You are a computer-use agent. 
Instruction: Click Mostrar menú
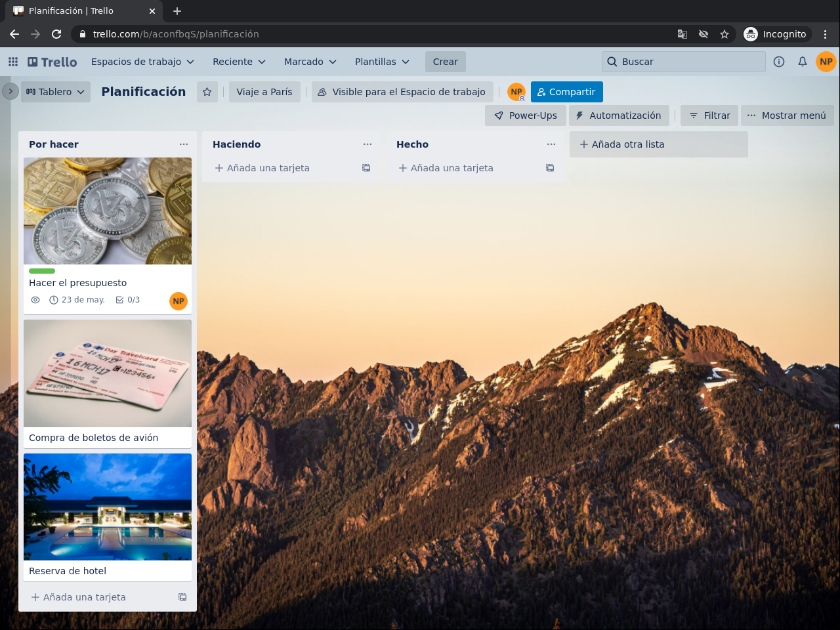787,115
